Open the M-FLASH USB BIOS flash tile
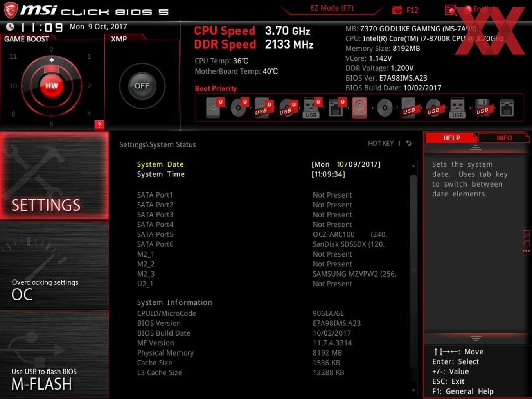The height and width of the screenshot is (399, 532). click(x=54, y=354)
